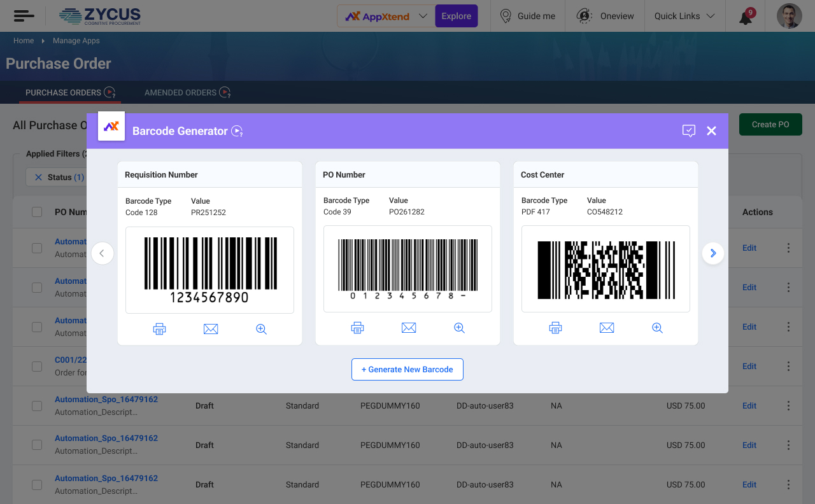Go to the next barcode cards
Image resolution: width=815 pixels, height=504 pixels.
(x=713, y=253)
